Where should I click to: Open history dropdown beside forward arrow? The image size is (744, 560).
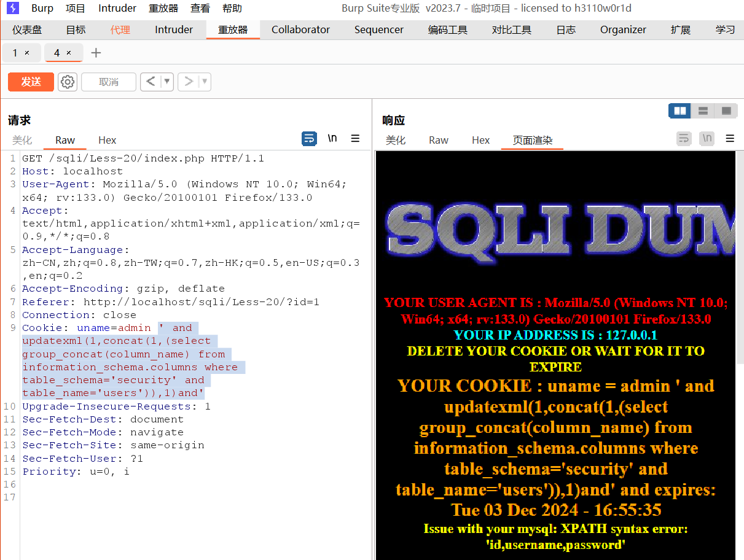coord(205,82)
